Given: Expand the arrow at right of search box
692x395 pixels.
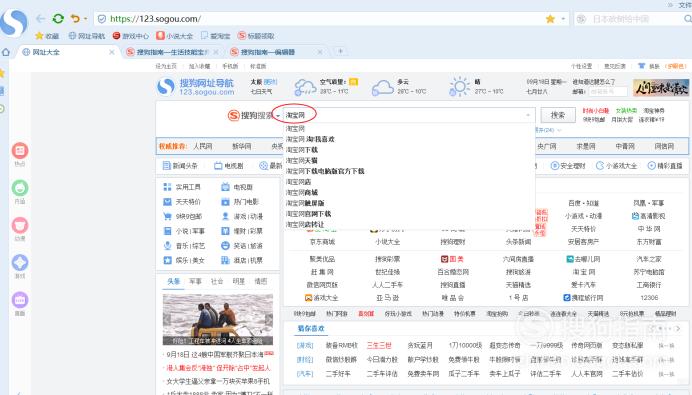Looking at the screenshot, I should click(x=528, y=116).
